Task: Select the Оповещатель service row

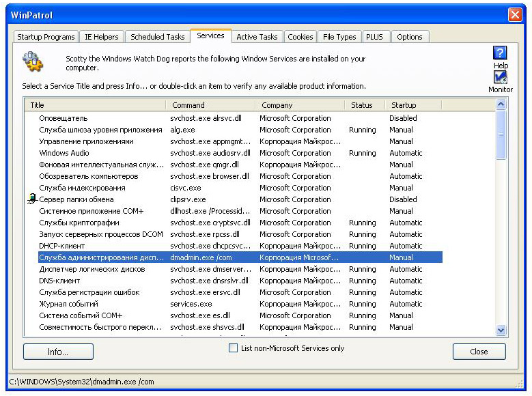Action: [240, 118]
